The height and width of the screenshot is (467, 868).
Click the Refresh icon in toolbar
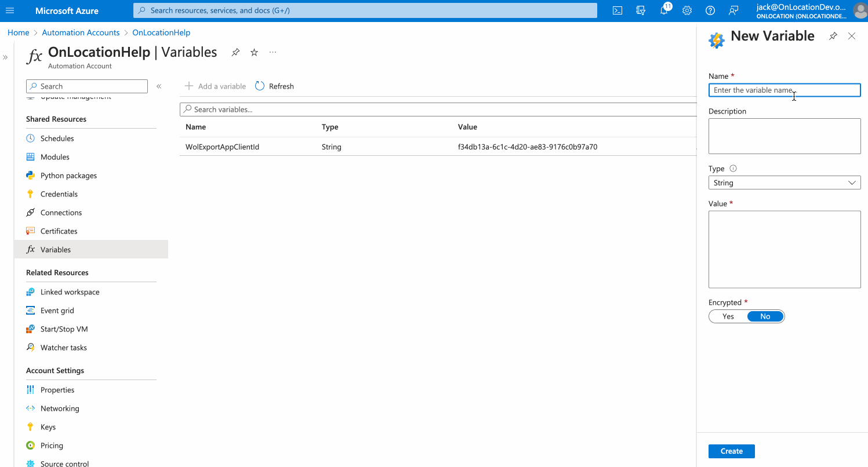[260, 86]
